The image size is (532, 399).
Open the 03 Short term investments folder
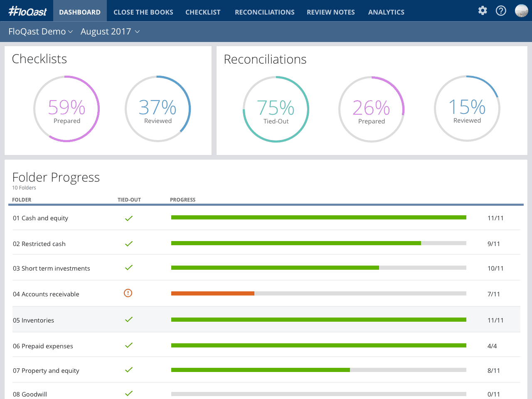52,268
